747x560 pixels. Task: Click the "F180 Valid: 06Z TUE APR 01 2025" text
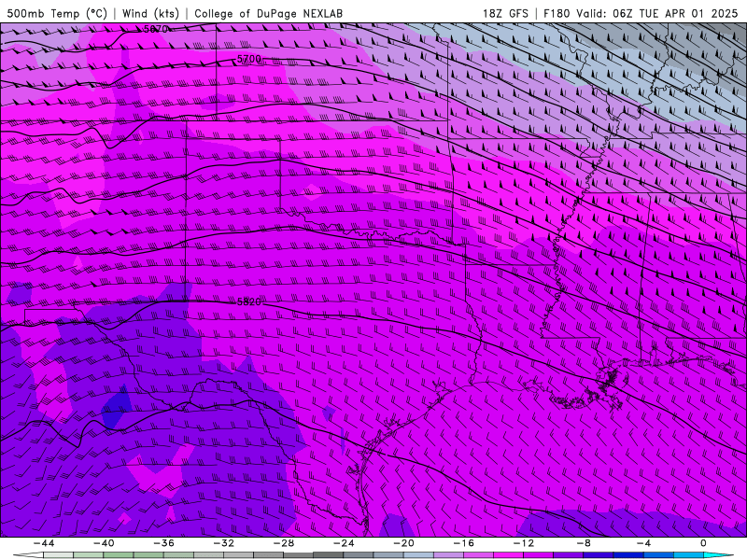click(641, 13)
